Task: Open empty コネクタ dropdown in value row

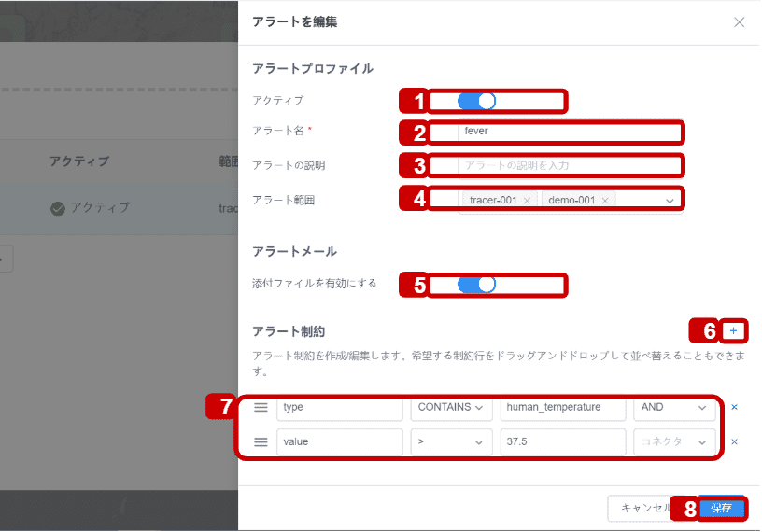Action: [674, 442]
